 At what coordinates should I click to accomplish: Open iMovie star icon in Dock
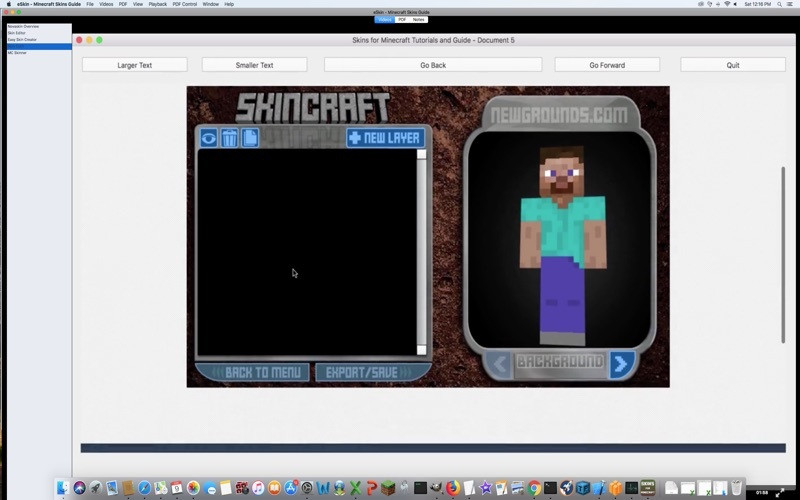pyautogui.click(x=485, y=488)
